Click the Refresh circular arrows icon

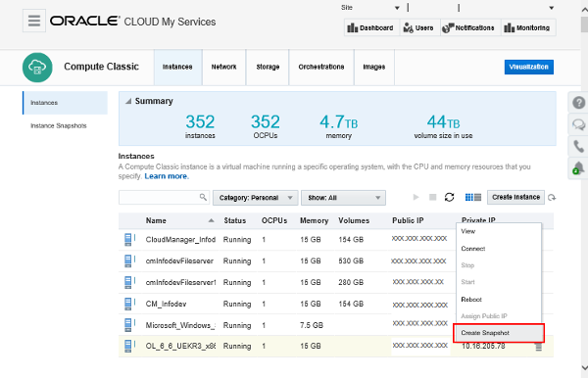(x=449, y=197)
